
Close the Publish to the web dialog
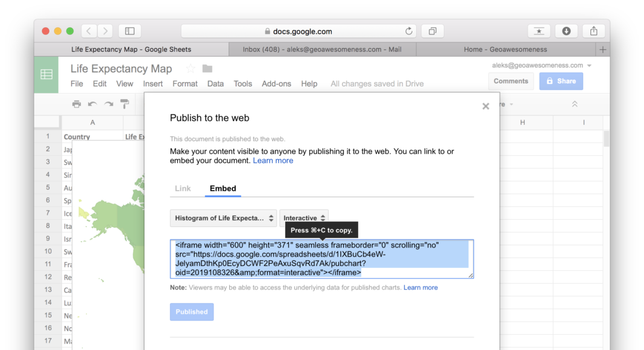click(x=485, y=107)
